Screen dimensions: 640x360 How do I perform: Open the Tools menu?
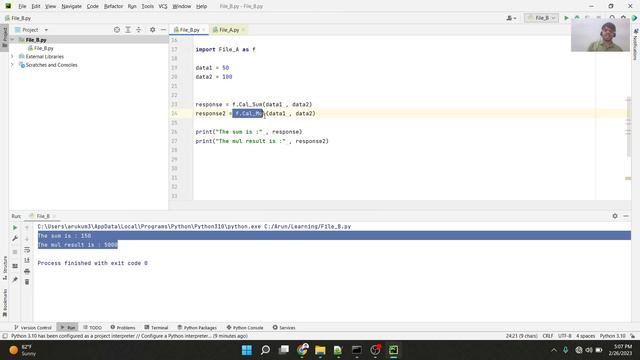147,6
